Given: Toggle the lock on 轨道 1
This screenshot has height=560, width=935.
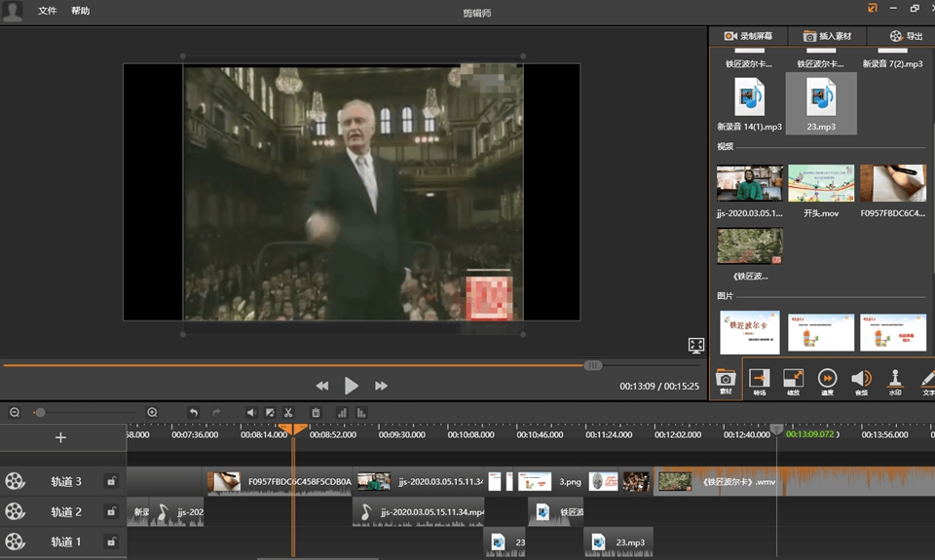Looking at the screenshot, I should 111,541.
